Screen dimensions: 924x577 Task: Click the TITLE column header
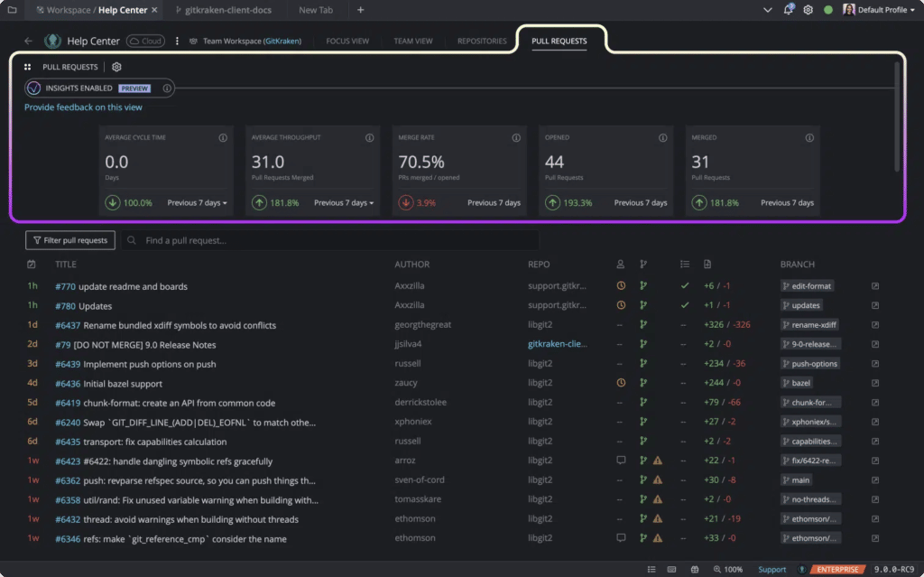(66, 265)
